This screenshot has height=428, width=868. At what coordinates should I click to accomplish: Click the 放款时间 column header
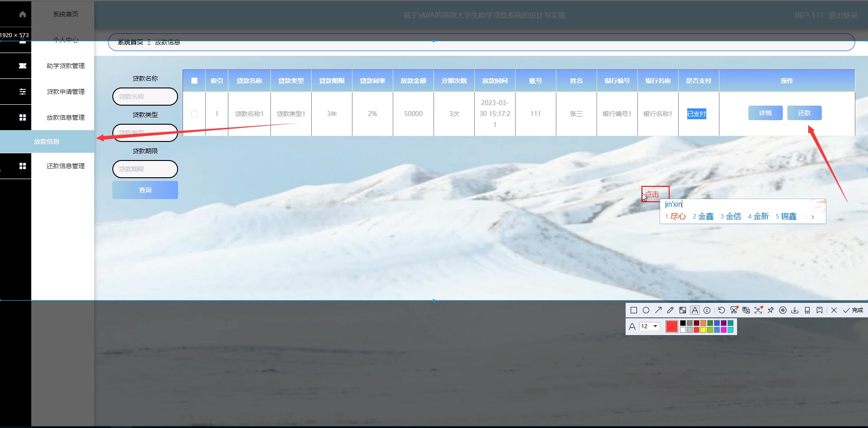click(495, 81)
